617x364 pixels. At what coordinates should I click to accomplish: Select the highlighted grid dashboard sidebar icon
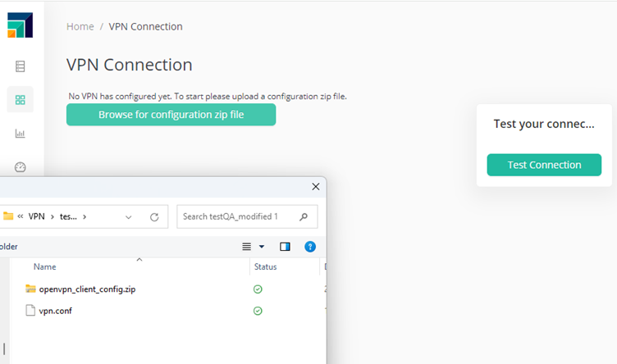pos(21,100)
